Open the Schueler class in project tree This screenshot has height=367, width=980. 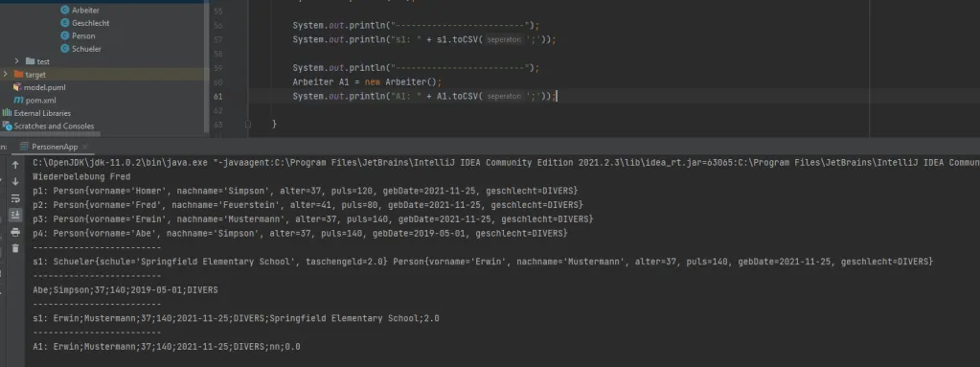coord(86,49)
